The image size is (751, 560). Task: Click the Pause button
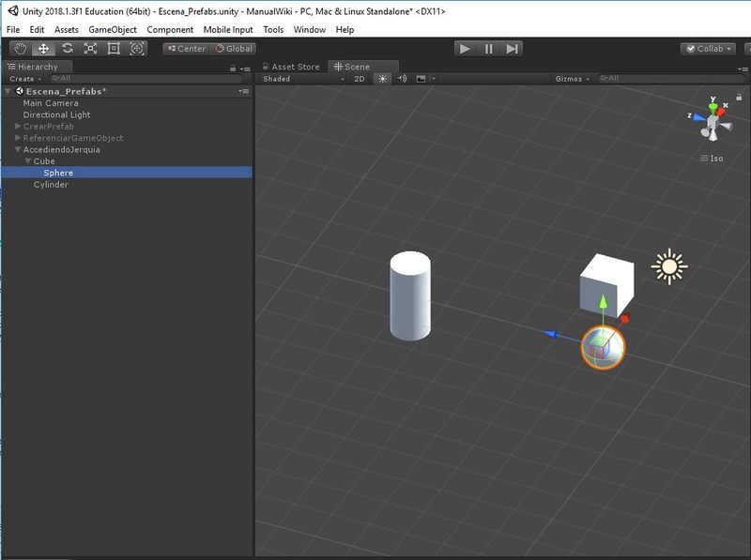click(x=488, y=49)
